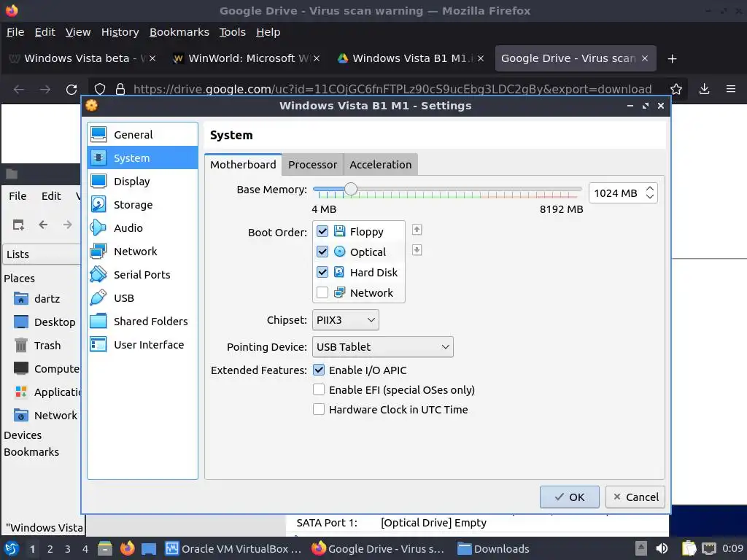Screen dimensions: 747x560
Task: Open Oracle VM VirtualBox taskbar button
Action: [233, 548]
